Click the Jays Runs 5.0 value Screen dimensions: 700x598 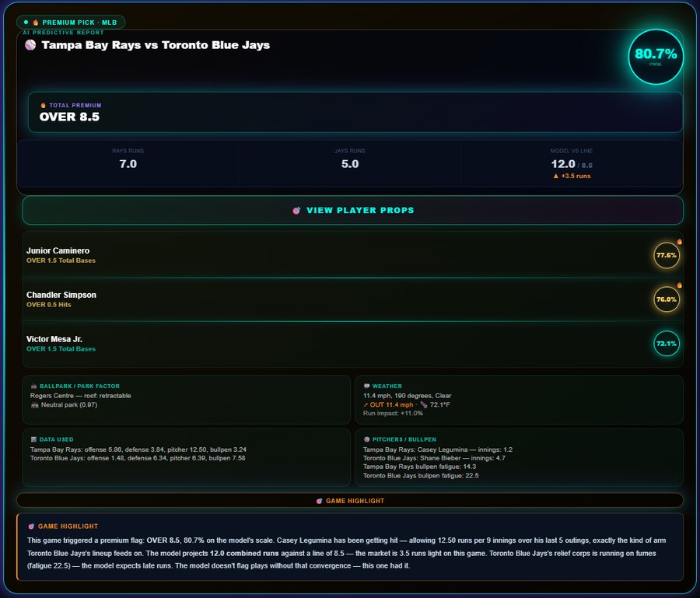point(350,164)
